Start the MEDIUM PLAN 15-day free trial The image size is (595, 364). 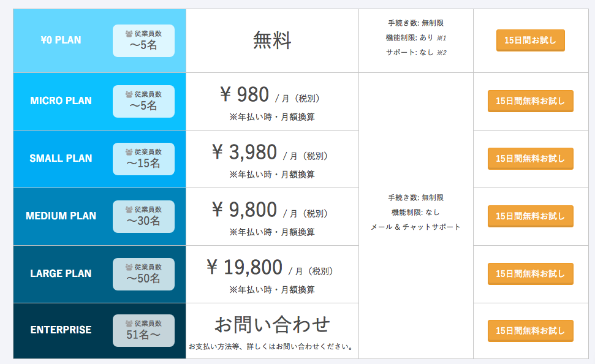point(530,216)
